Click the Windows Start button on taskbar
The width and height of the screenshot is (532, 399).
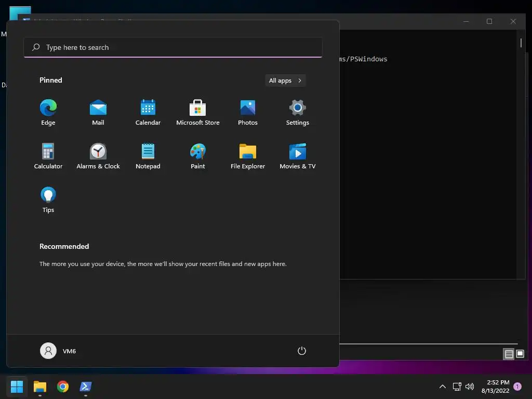click(x=17, y=387)
